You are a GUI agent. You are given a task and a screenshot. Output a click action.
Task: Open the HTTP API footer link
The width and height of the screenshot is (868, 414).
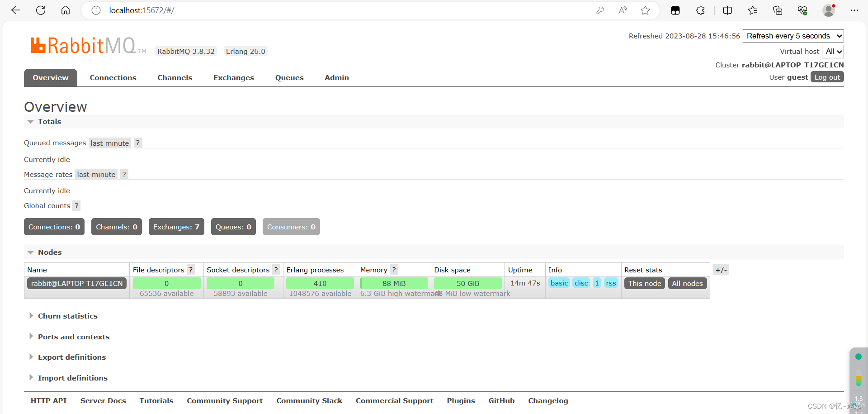(x=49, y=400)
